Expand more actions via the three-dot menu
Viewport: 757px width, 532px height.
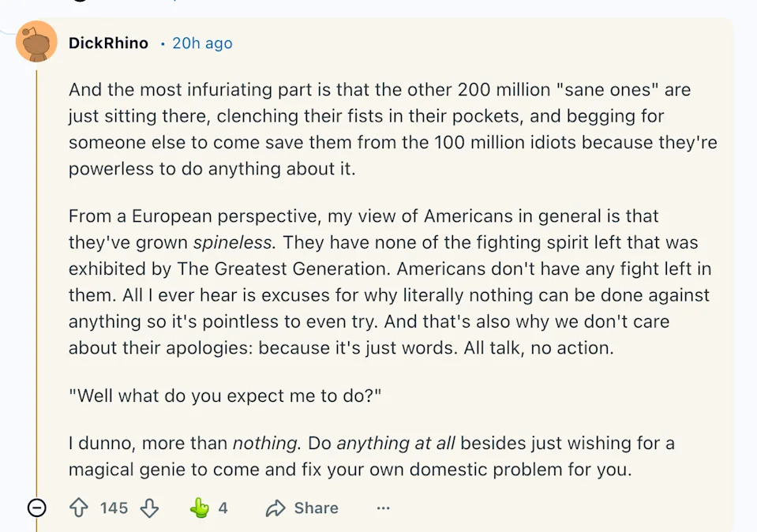tap(384, 508)
